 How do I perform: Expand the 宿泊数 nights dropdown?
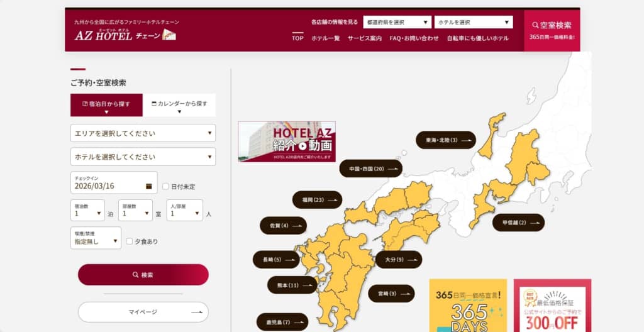pyautogui.click(x=87, y=211)
